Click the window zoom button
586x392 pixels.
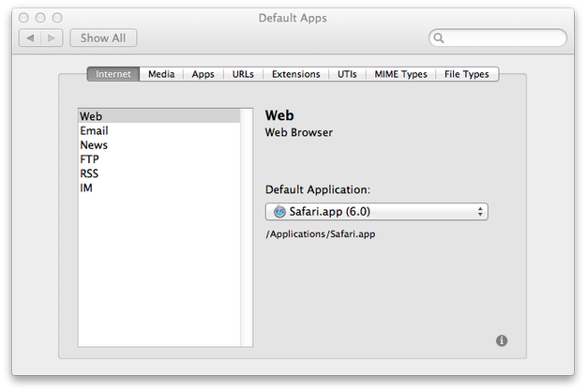[57, 18]
